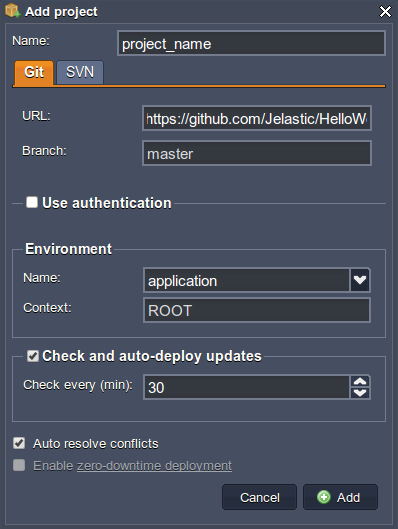This screenshot has height=529, width=398.
Task: Click the Context field showing ROOT
Action: [x=257, y=310]
